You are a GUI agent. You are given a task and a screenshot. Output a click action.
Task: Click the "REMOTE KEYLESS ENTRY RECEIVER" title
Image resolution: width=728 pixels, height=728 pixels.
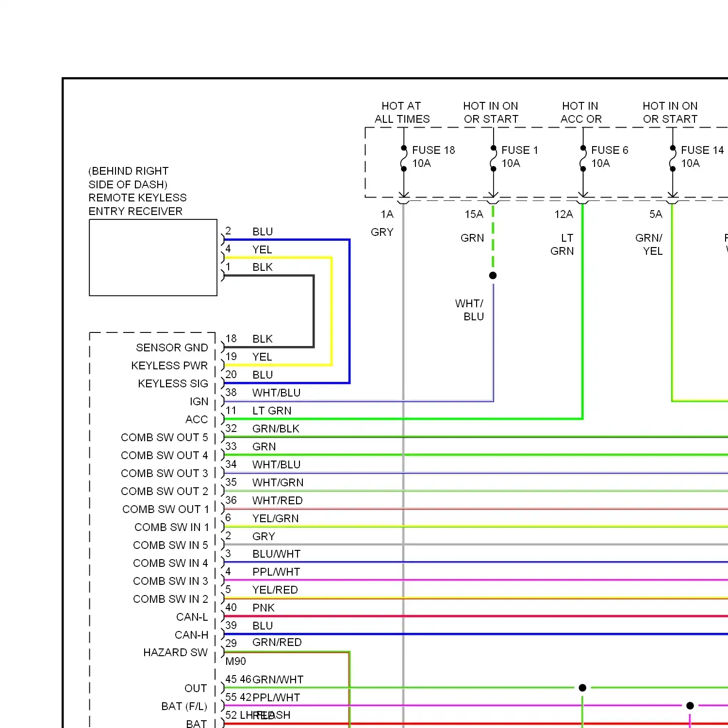click(137, 204)
